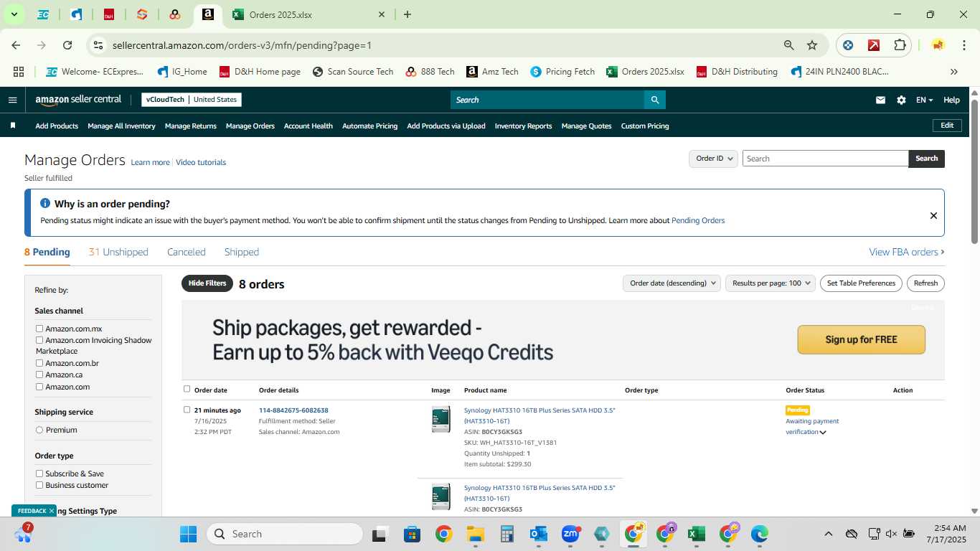Check the Amazon.com.mx sales channel box
The width and height of the screenshot is (980, 551).
click(x=39, y=329)
